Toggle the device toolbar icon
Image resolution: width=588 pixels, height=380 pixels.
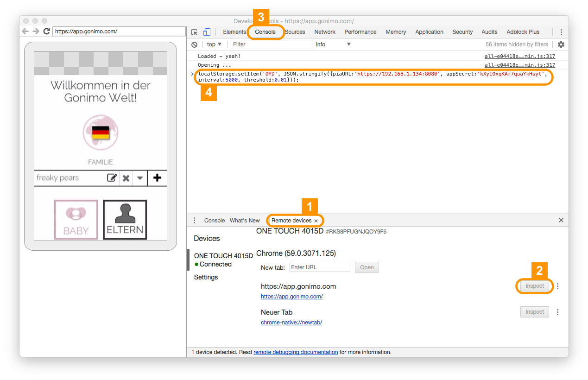click(207, 32)
